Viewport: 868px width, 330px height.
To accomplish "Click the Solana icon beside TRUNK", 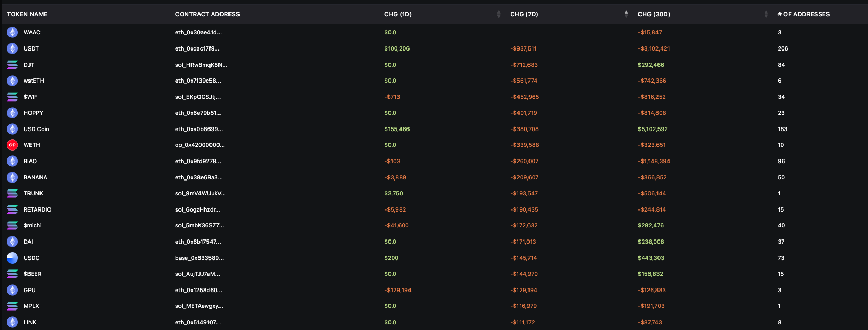I will click(x=12, y=193).
